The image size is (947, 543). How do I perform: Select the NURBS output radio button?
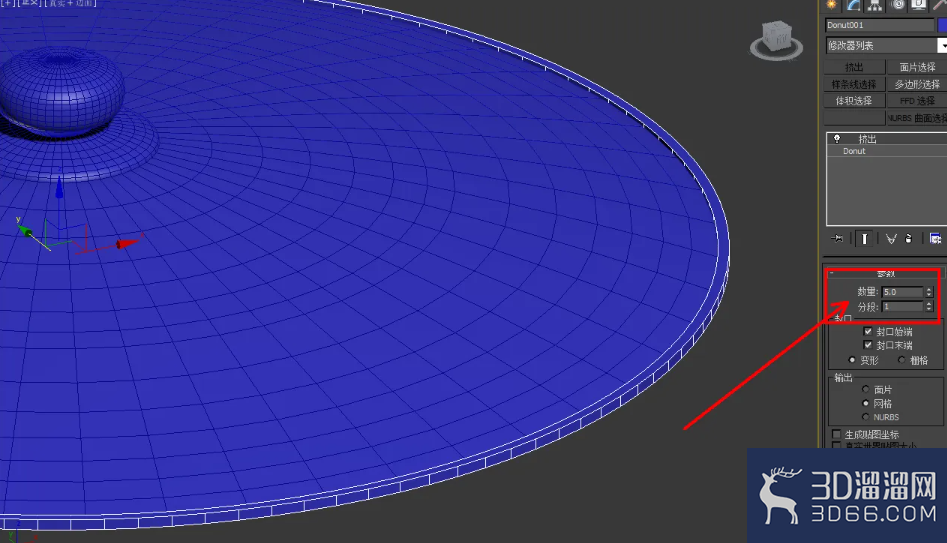[x=865, y=417]
